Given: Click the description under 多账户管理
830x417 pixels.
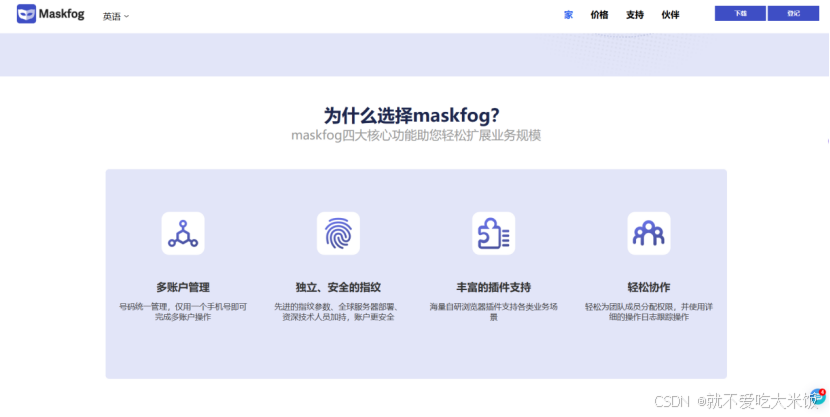Looking at the screenshot, I should 183,312.
